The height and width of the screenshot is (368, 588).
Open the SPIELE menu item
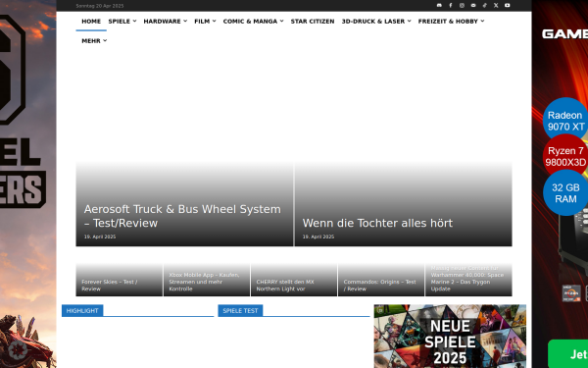pos(120,22)
